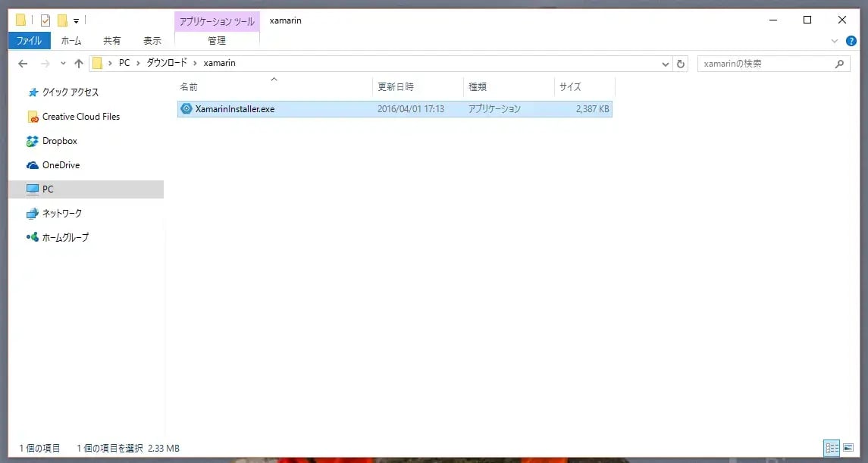868x463 pixels.
Task: Open the blue Help question mark icon
Action: point(851,41)
